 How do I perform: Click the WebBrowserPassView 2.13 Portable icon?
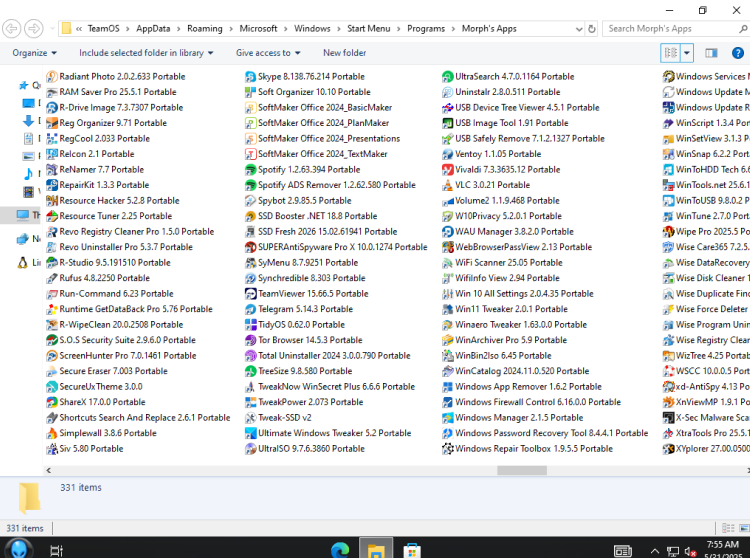pos(447,247)
